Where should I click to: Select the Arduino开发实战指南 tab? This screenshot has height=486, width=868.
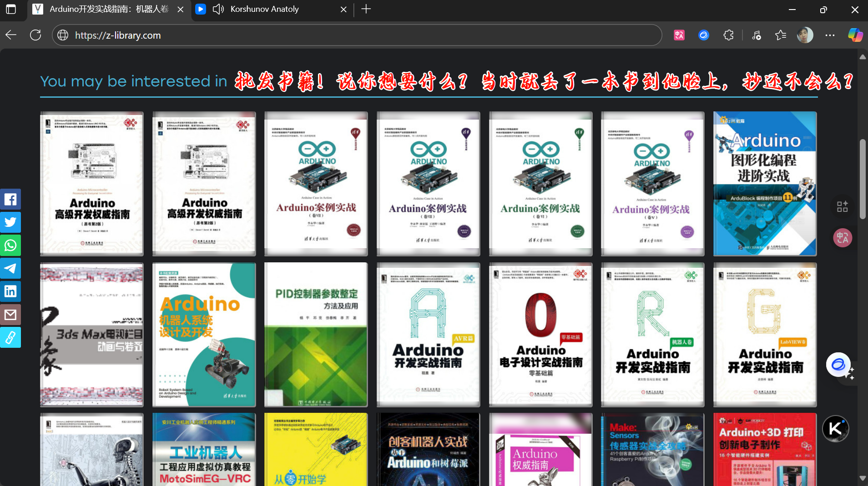pyautogui.click(x=109, y=9)
